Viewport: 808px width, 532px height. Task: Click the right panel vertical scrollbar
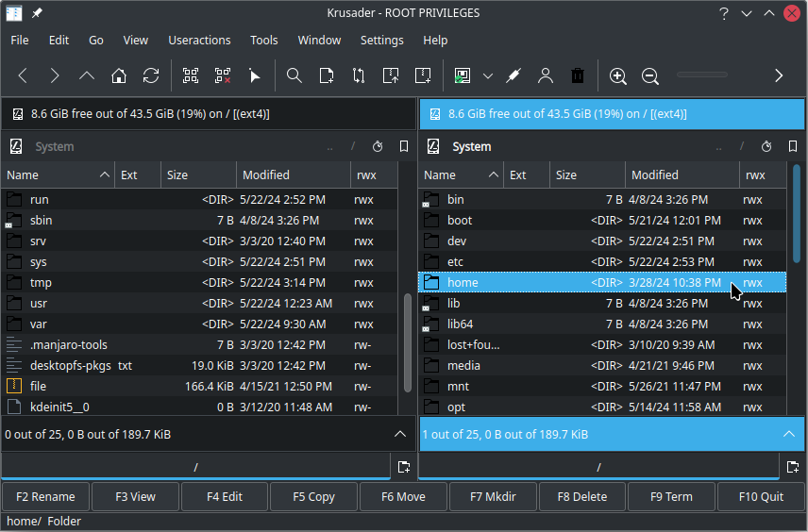pos(796,214)
